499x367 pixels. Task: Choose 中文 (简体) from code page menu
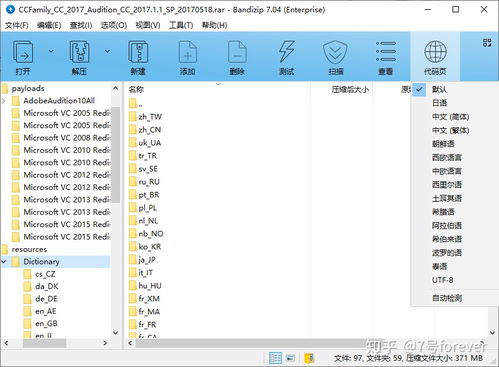[450, 117]
